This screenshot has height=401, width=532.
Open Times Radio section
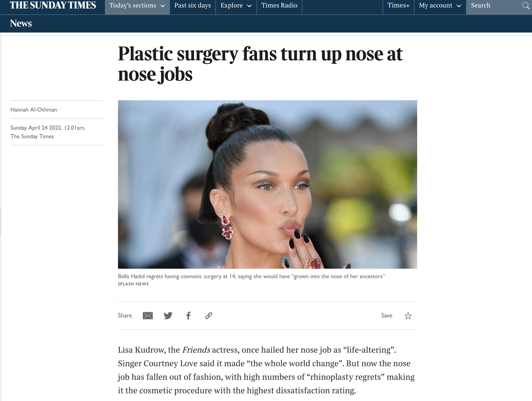pyautogui.click(x=279, y=5)
